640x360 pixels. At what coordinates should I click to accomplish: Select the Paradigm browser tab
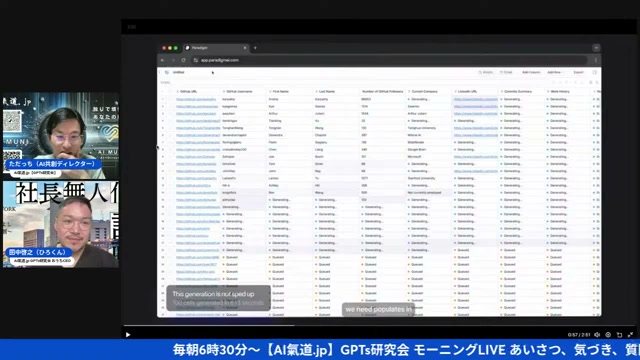pyautogui.click(x=216, y=48)
